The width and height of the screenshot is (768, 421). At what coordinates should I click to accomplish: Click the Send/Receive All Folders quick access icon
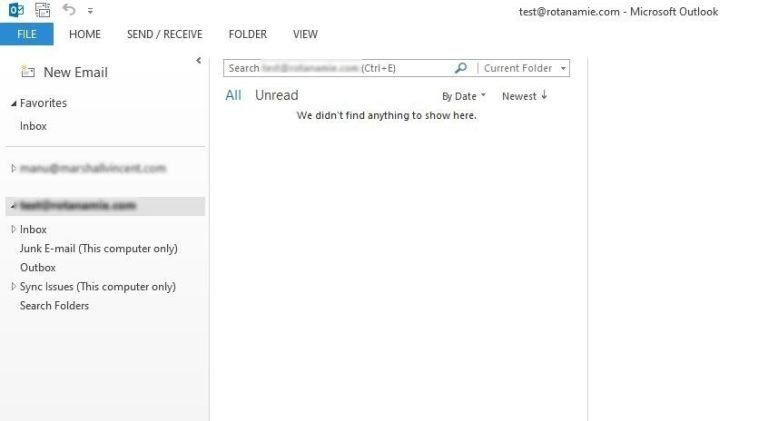(43, 10)
